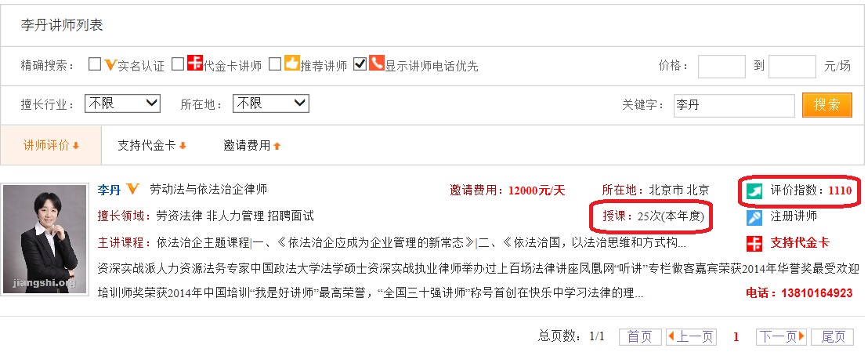Viewport: 868px width, 363px height.
Task: Select the 讲师评价 sorting tab
Action: (51, 145)
